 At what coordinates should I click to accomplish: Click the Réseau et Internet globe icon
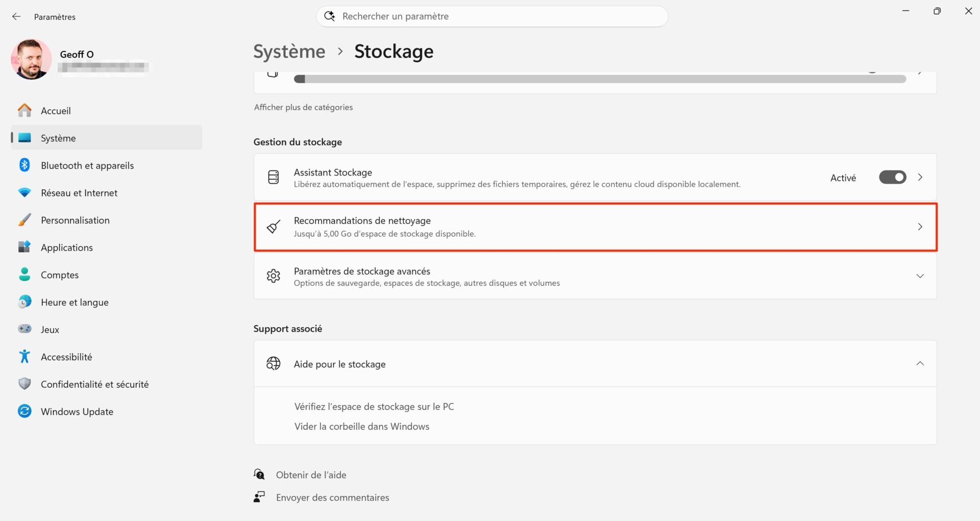(x=24, y=192)
